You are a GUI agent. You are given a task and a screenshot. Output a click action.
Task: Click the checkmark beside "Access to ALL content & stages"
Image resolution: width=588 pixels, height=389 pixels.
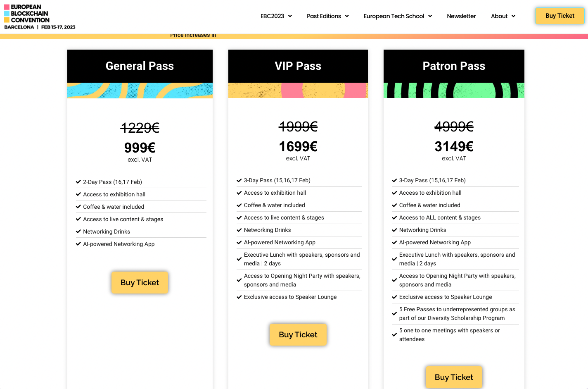pyautogui.click(x=394, y=217)
